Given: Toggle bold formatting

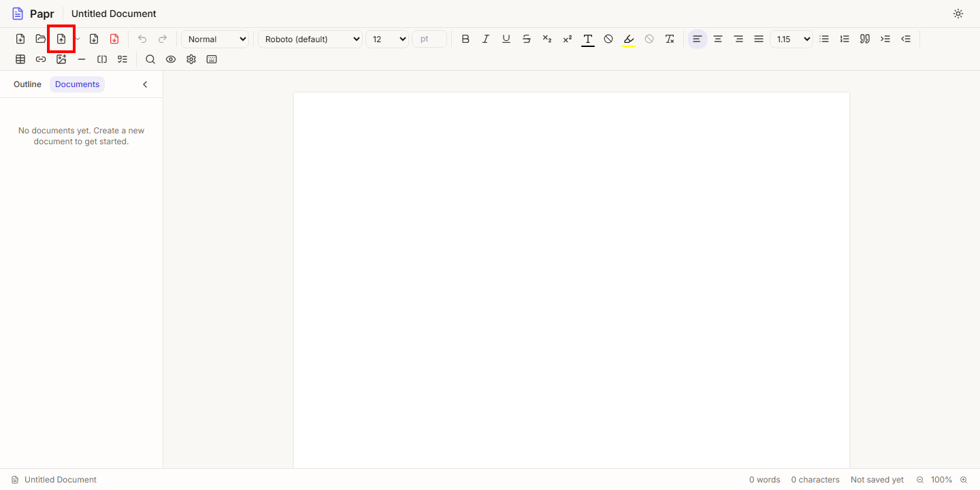Looking at the screenshot, I should click(x=465, y=39).
